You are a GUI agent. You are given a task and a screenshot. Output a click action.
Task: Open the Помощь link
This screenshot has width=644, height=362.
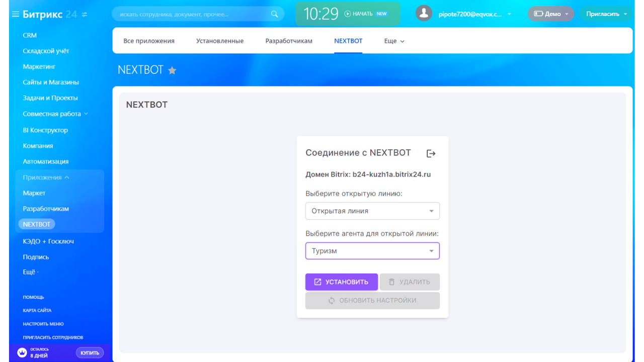click(x=33, y=297)
